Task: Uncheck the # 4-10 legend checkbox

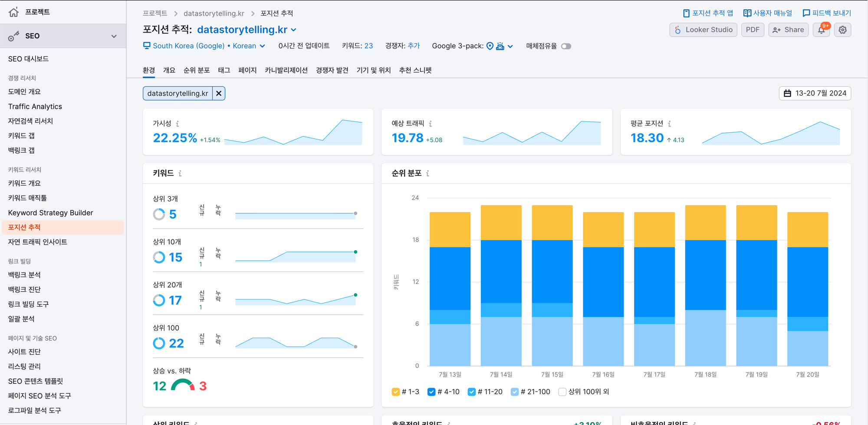Action: click(431, 392)
